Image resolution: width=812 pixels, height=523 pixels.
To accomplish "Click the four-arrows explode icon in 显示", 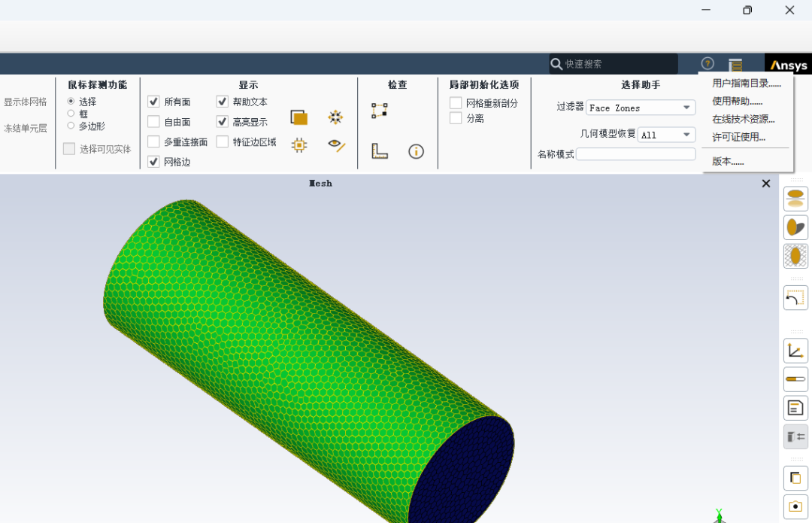I will pyautogui.click(x=335, y=117).
